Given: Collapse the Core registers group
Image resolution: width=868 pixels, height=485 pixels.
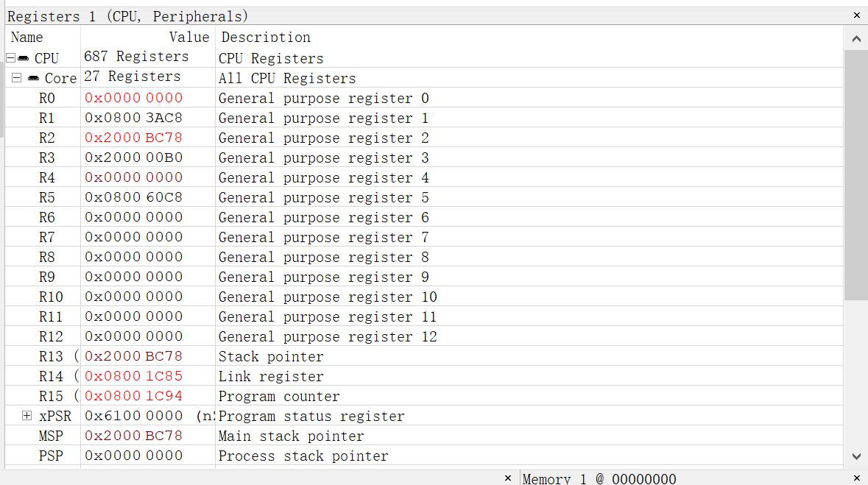Looking at the screenshot, I should [16, 78].
